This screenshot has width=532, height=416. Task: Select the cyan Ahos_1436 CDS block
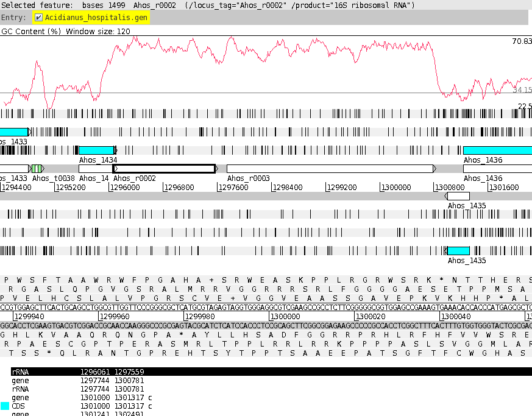click(497, 150)
